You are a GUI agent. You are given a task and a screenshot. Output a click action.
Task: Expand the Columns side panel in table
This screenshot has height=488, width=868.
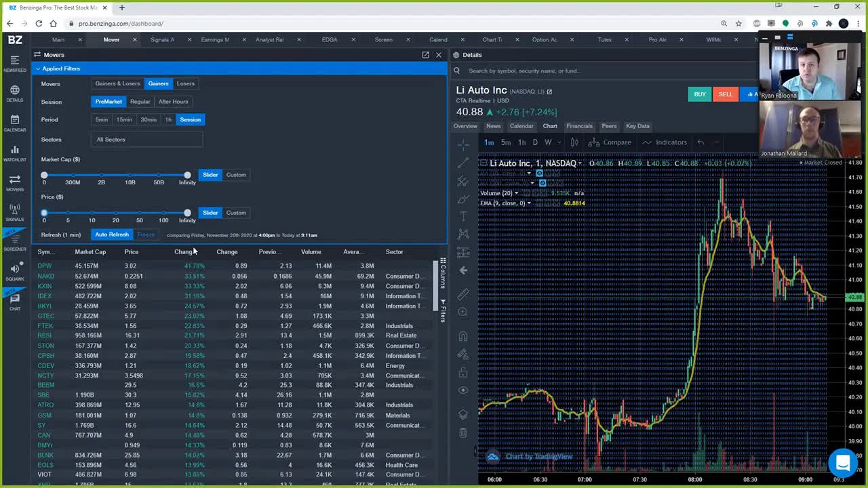[443, 273]
